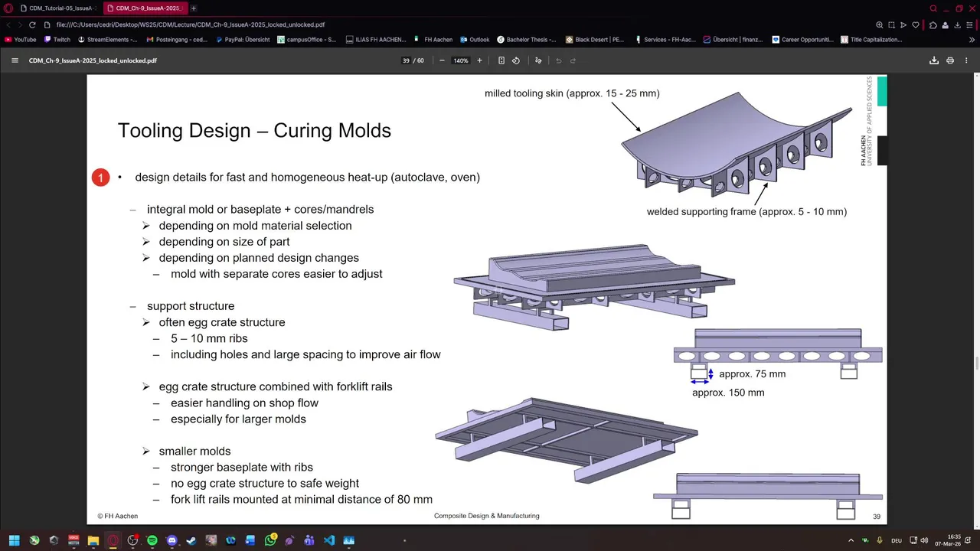The width and height of the screenshot is (980, 551).
Task: Open the Bachelor Thesis bookmark
Action: [x=527, y=40]
